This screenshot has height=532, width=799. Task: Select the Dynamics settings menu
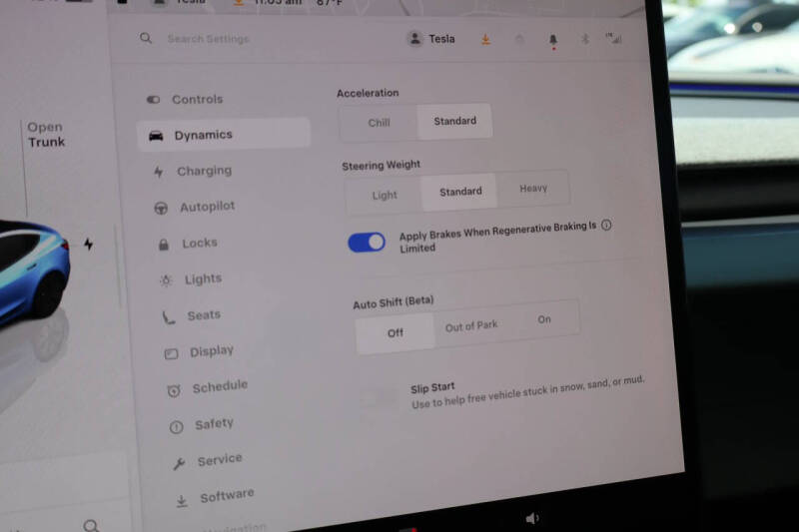click(x=223, y=135)
